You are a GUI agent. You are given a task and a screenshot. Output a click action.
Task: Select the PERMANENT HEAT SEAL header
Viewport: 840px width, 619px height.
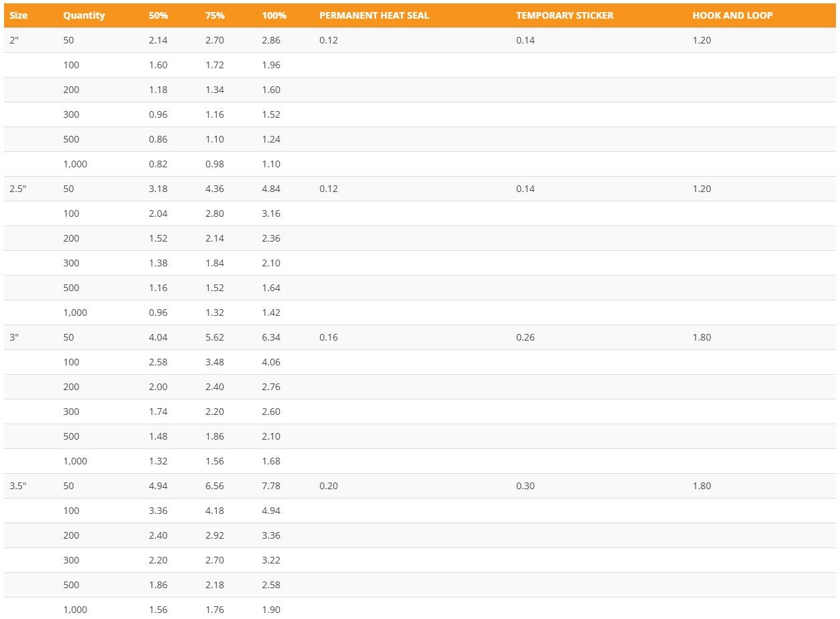click(x=374, y=15)
